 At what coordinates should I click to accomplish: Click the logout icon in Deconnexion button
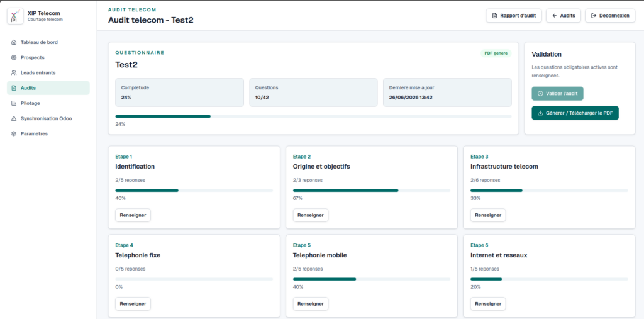pyautogui.click(x=594, y=16)
